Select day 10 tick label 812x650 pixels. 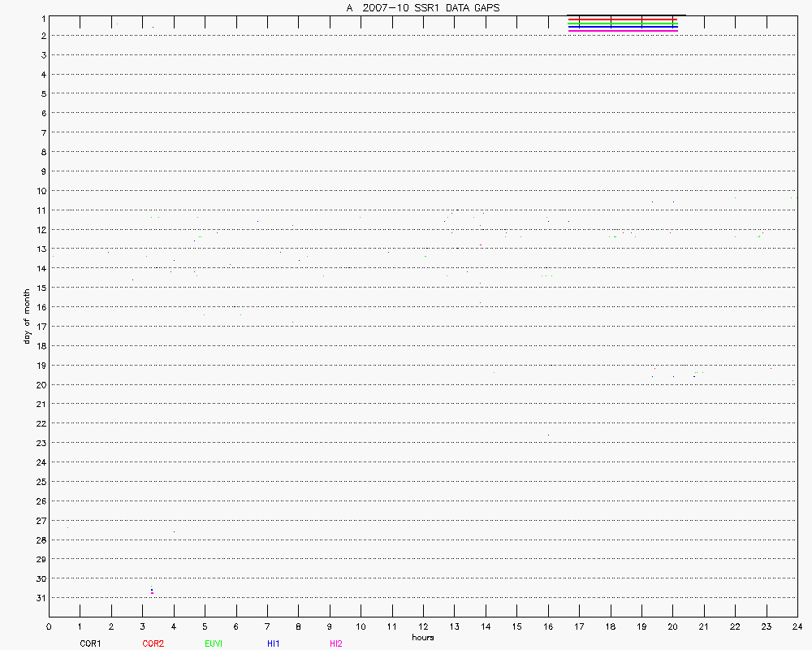[x=41, y=191]
